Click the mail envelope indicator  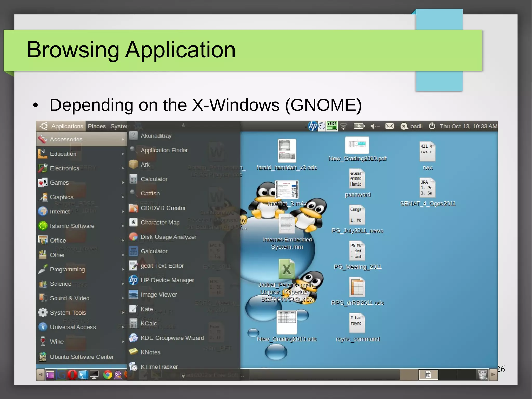pos(389,126)
